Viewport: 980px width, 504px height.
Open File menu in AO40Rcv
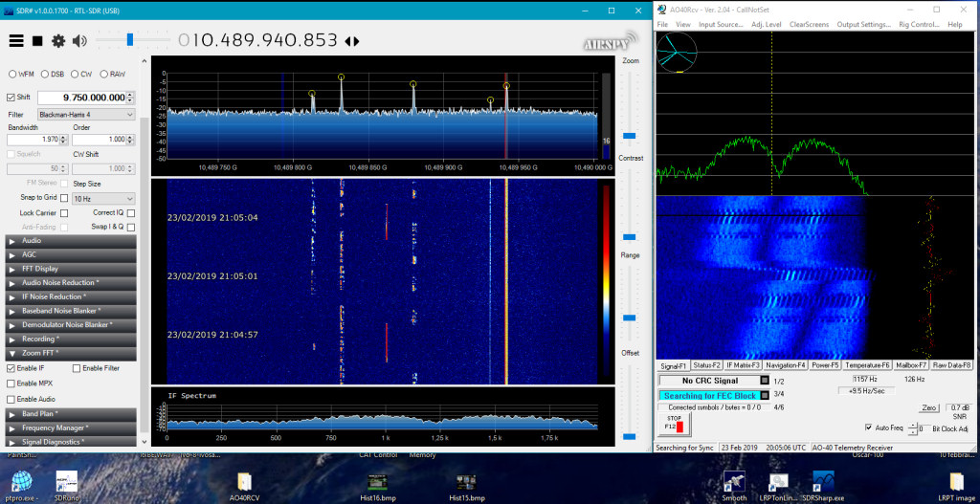[662, 24]
